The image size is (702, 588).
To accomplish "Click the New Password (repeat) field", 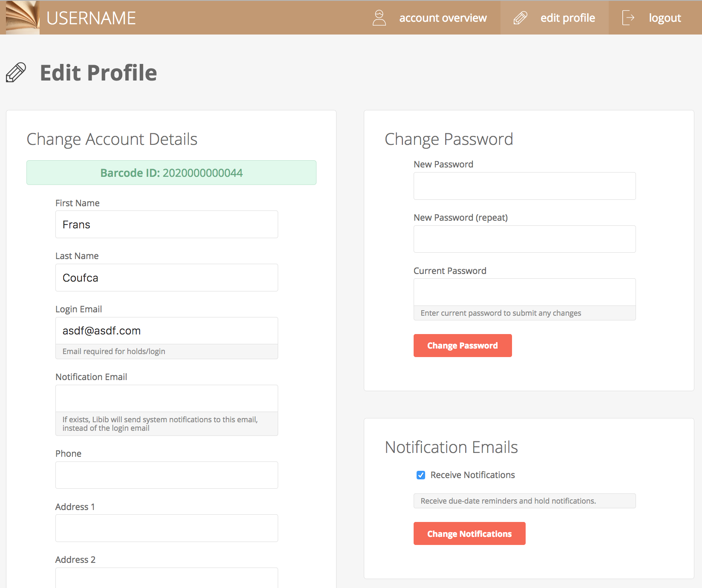I will coord(524,239).
